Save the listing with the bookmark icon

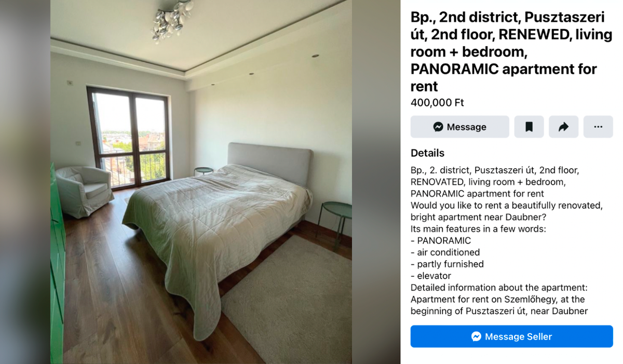[529, 127]
